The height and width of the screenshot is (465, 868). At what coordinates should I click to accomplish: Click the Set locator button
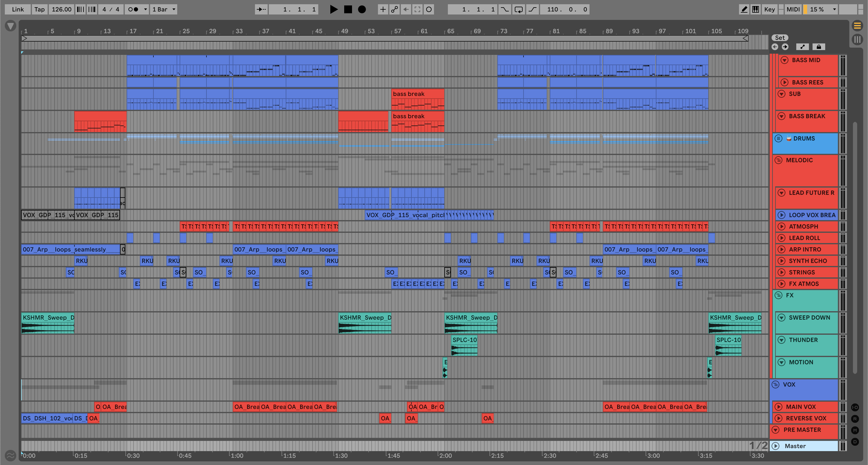coord(780,38)
